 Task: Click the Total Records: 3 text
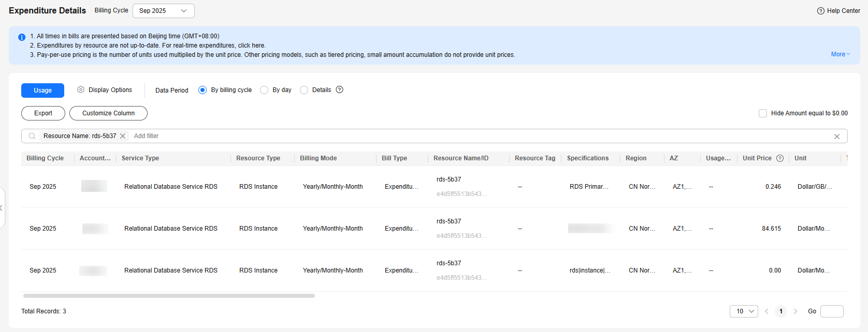(x=44, y=311)
